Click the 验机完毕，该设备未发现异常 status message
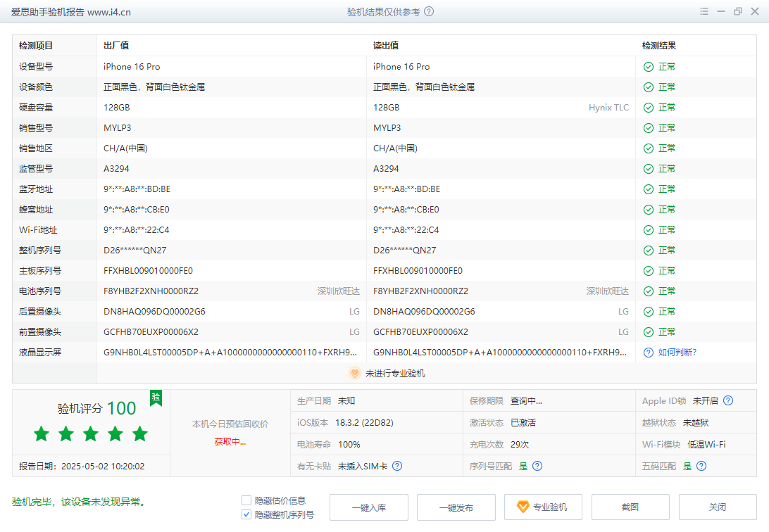 pos(80,502)
